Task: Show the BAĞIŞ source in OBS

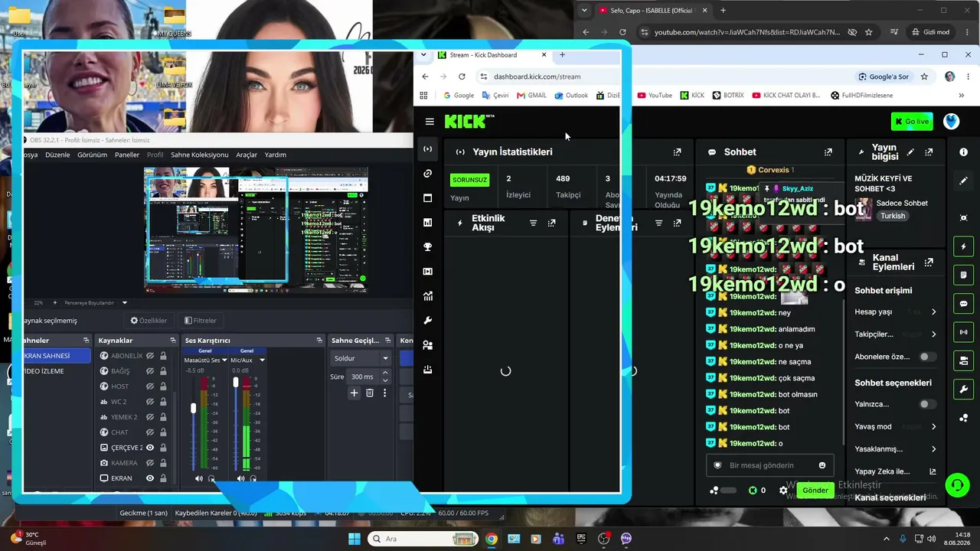Action: pyautogui.click(x=150, y=371)
